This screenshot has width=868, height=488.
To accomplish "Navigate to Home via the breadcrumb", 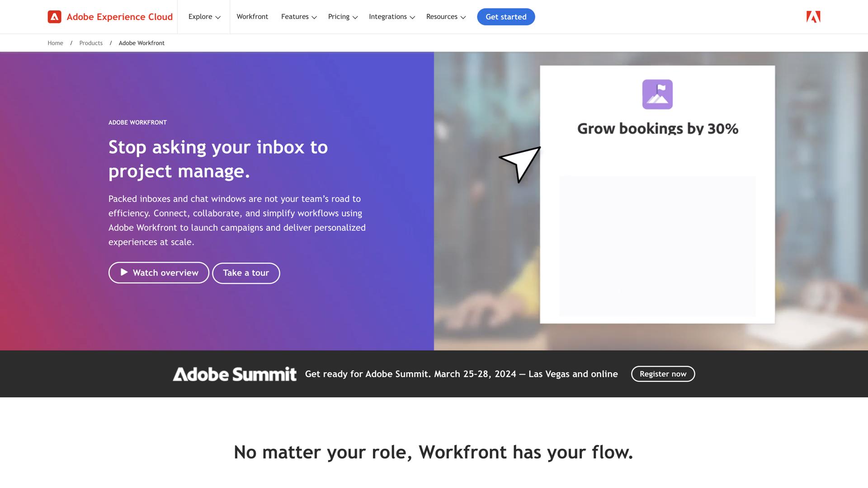I will (x=55, y=43).
